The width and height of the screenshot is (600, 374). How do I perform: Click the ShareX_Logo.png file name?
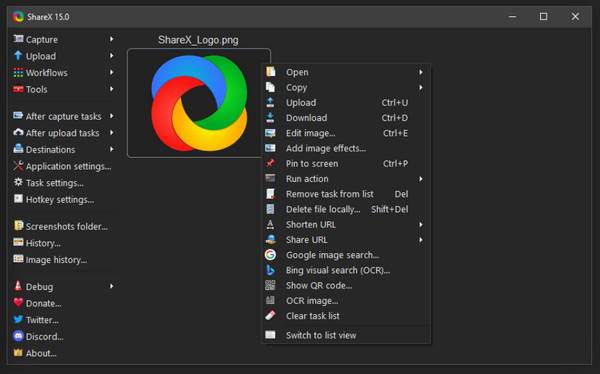coord(198,40)
